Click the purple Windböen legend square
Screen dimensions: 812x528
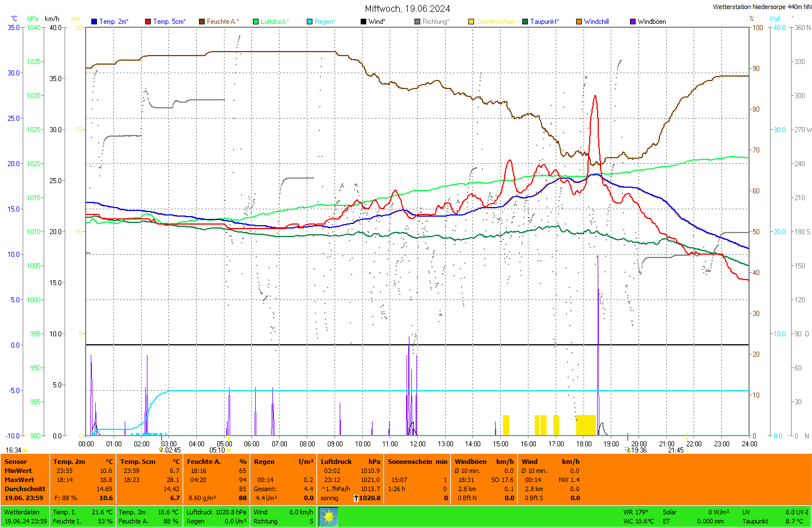[x=633, y=22]
